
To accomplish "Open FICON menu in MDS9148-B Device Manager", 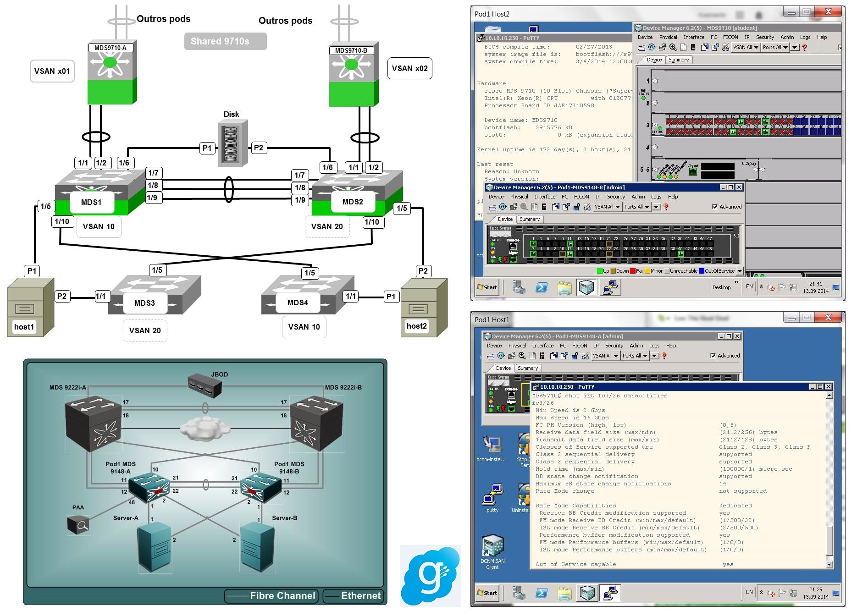I will (x=581, y=197).
